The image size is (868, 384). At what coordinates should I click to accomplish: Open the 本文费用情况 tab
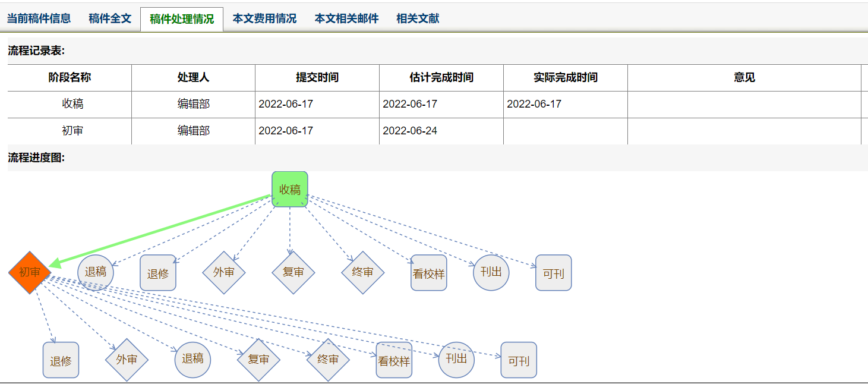point(264,18)
